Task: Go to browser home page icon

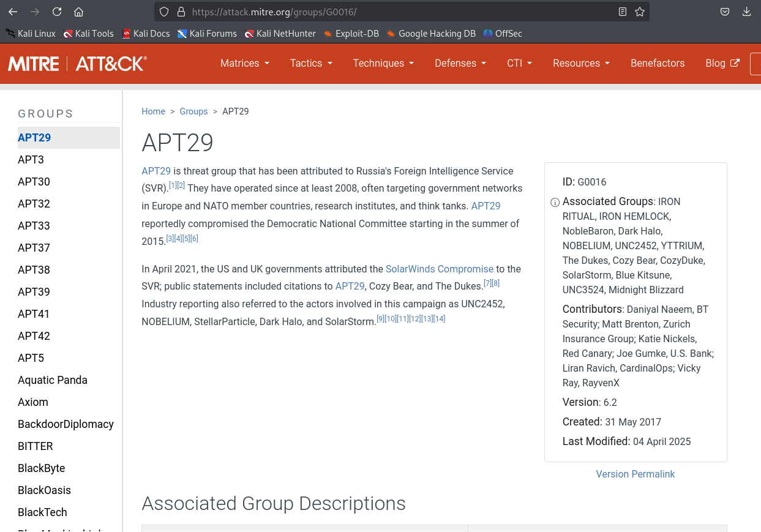Action: [78, 12]
